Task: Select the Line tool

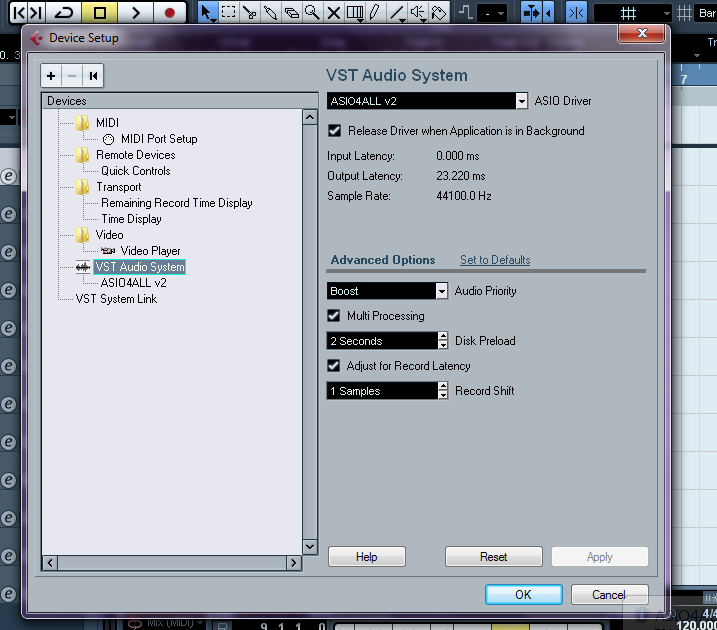Action: pos(396,12)
